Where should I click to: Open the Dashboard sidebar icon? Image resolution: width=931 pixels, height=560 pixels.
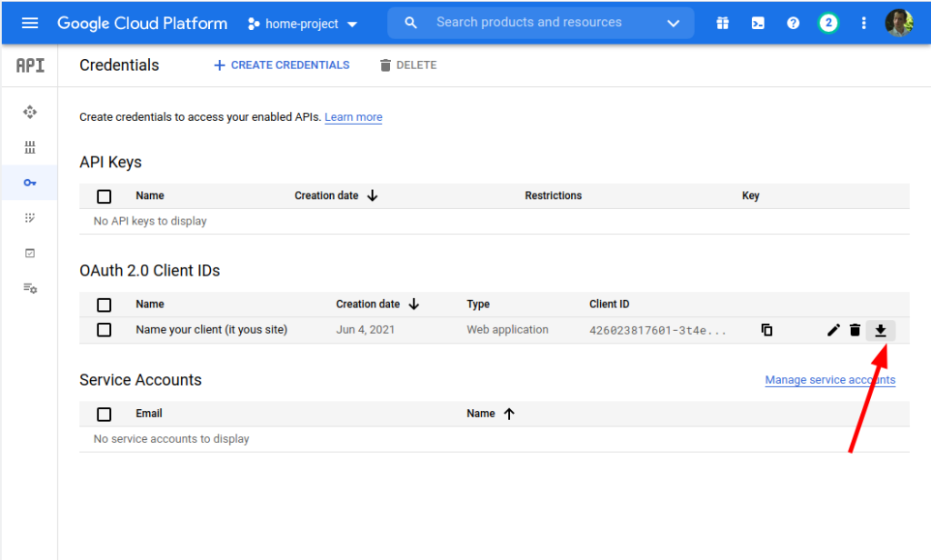[x=30, y=112]
